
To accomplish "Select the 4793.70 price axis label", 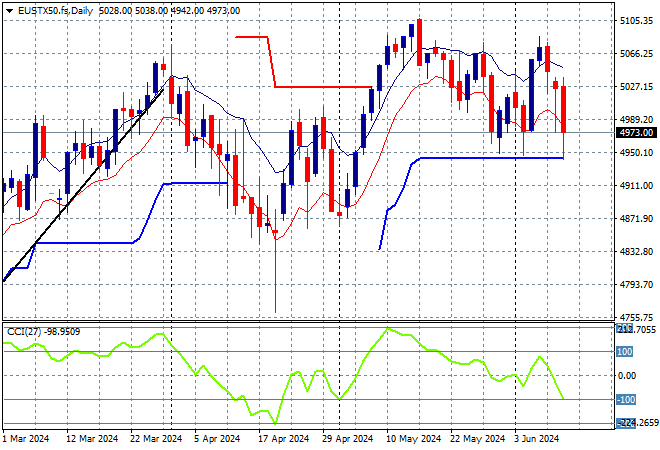I will click(x=636, y=285).
